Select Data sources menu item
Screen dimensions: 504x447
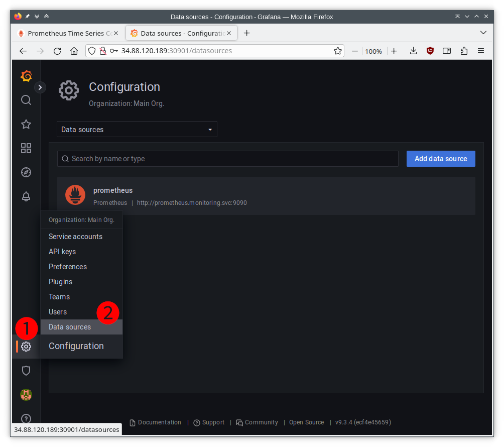pyautogui.click(x=70, y=327)
